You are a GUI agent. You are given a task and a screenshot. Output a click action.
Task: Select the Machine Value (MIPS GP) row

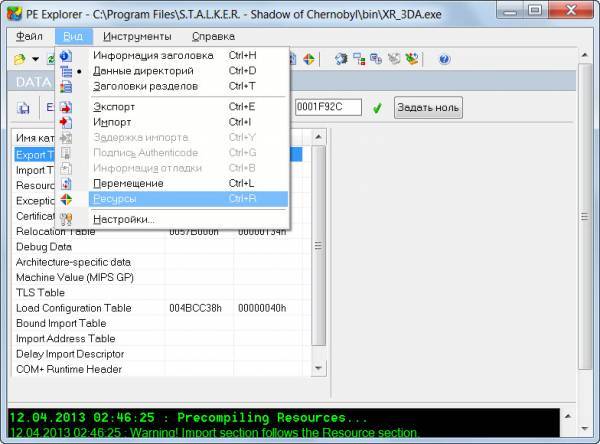(158, 278)
